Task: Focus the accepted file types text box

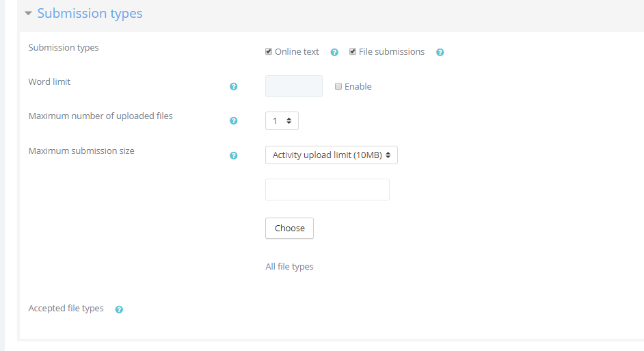Action: tap(327, 190)
